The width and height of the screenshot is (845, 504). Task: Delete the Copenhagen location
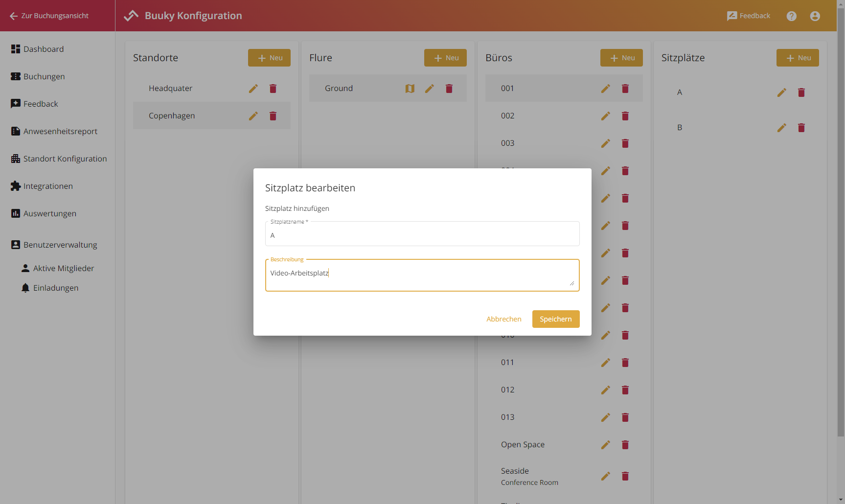[x=273, y=116]
